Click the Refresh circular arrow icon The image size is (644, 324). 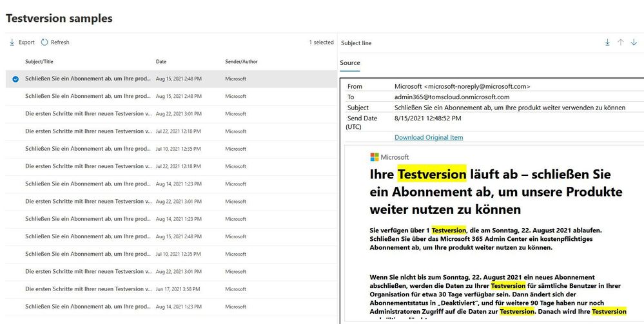[44, 43]
